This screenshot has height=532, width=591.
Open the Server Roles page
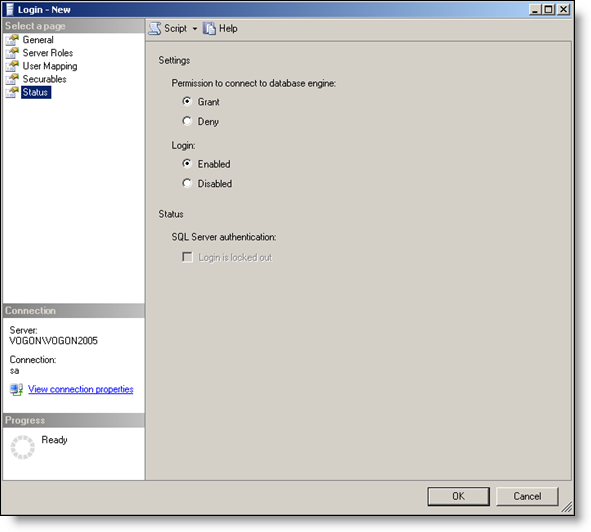pyautogui.click(x=47, y=53)
